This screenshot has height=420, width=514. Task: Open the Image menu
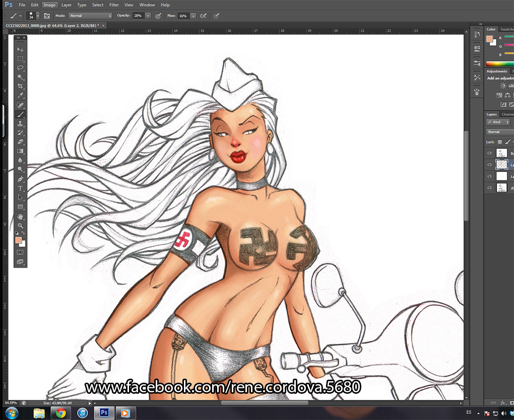pyautogui.click(x=49, y=5)
